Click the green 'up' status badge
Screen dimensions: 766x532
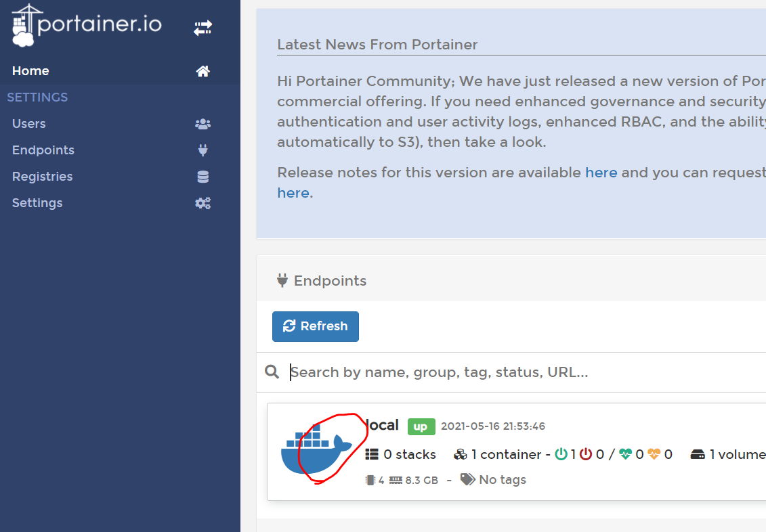pyautogui.click(x=421, y=426)
